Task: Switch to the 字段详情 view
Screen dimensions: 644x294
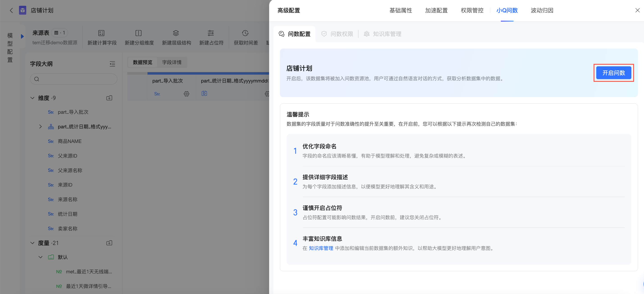Action: click(x=172, y=62)
